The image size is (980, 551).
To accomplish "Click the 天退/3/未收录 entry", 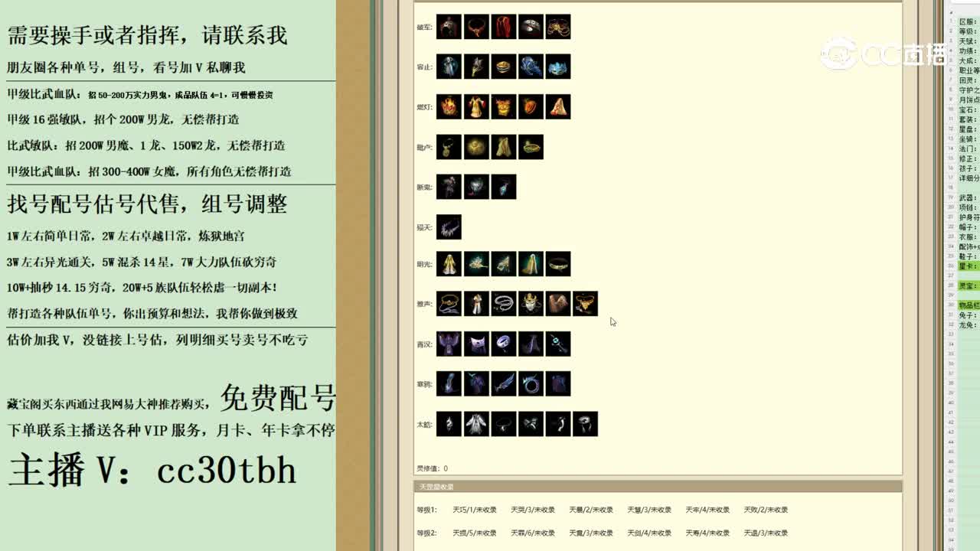I will point(766,533).
